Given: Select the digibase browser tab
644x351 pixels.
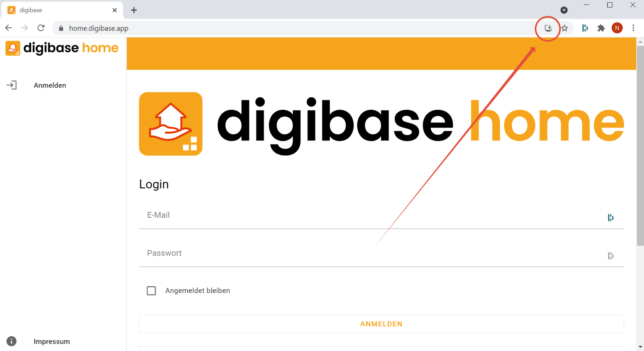Looking at the screenshot, I should tap(62, 10).
